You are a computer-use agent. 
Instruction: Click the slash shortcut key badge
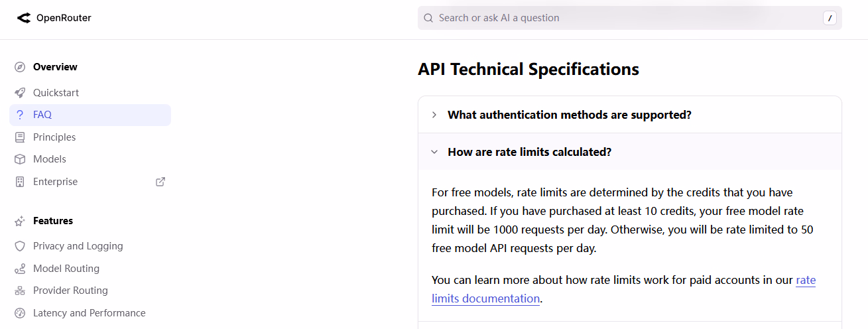(830, 18)
